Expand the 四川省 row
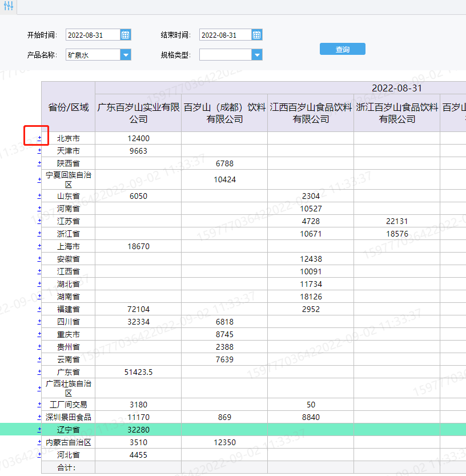The height and width of the screenshot is (476, 466). coord(39,322)
